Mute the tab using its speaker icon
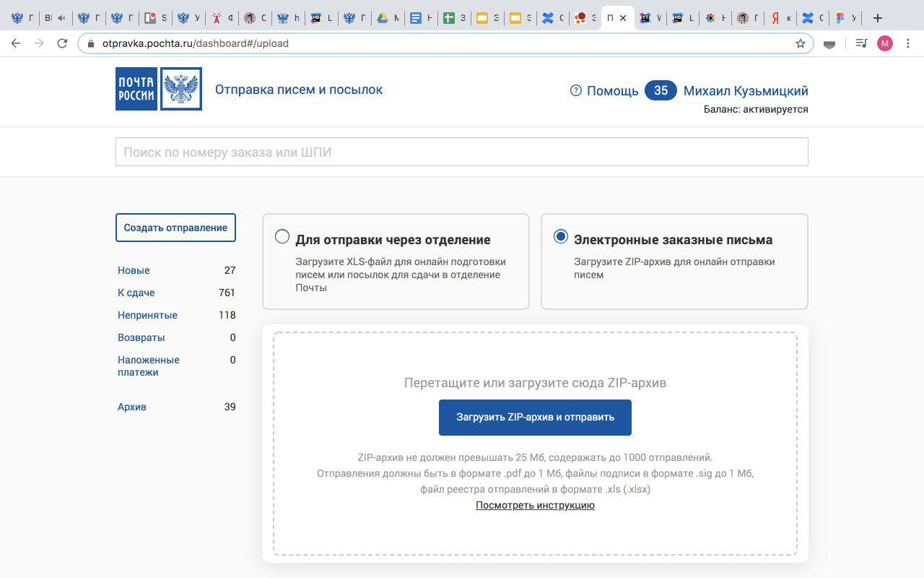Image resolution: width=924 pixels, height=578 pixels. click(61, 18)
